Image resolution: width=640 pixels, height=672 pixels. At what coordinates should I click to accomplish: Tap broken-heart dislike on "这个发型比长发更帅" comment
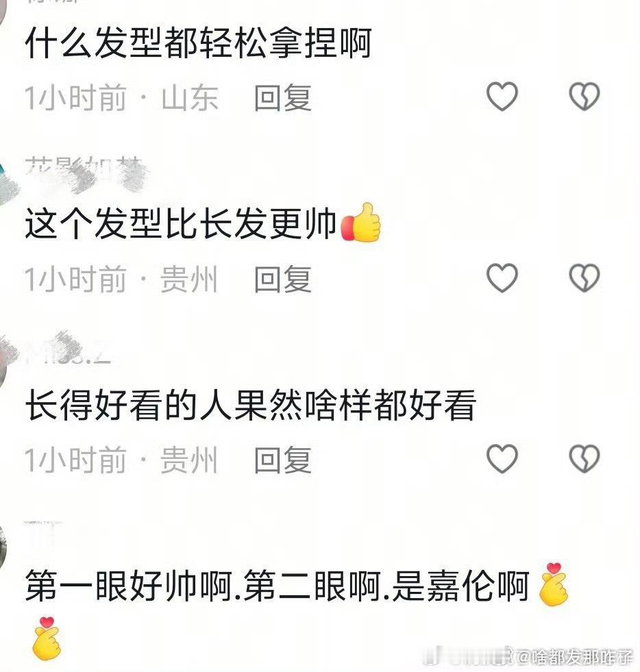pos(584,277)
